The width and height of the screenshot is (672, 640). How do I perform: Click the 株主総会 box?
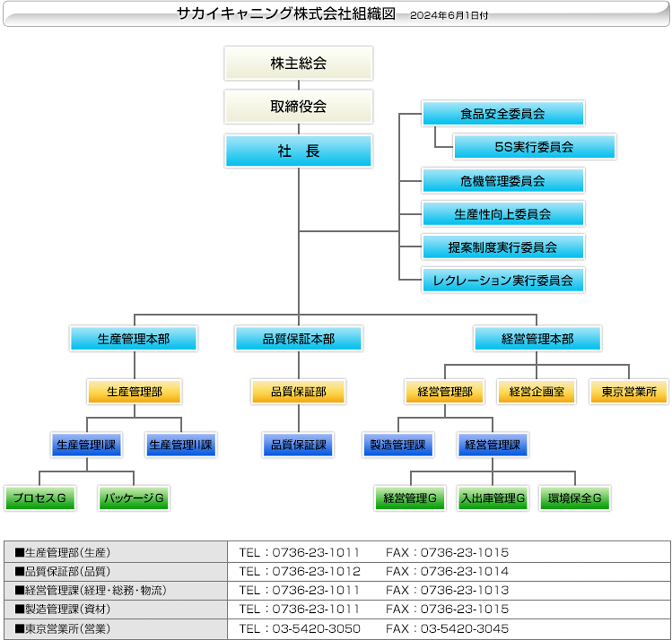[298, 63]
